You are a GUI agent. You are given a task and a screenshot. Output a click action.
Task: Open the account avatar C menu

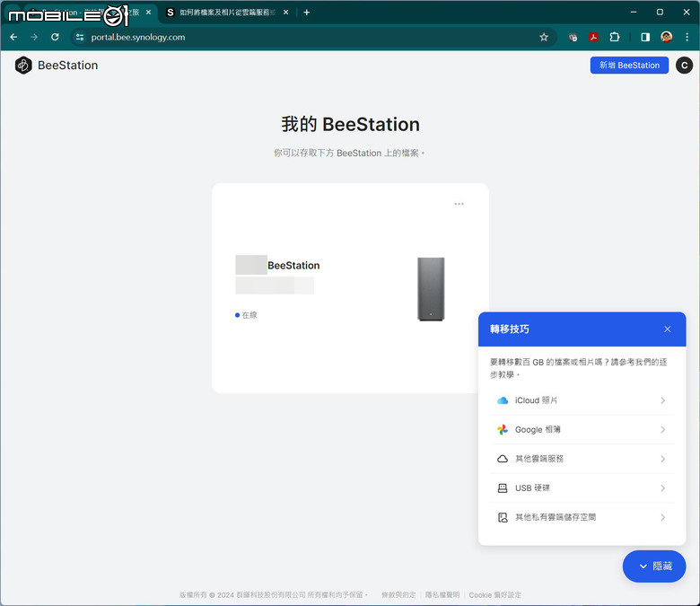tap(684, 66)
